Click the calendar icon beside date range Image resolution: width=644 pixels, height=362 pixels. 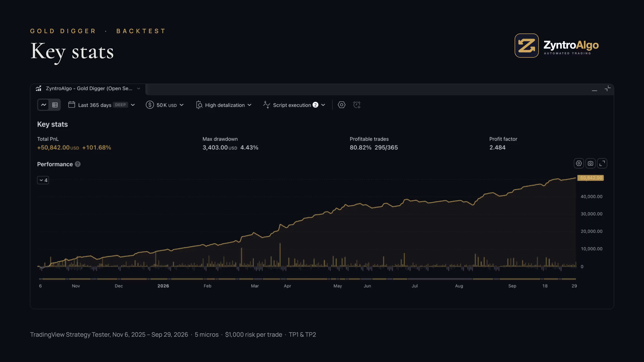tap(71, 105)
